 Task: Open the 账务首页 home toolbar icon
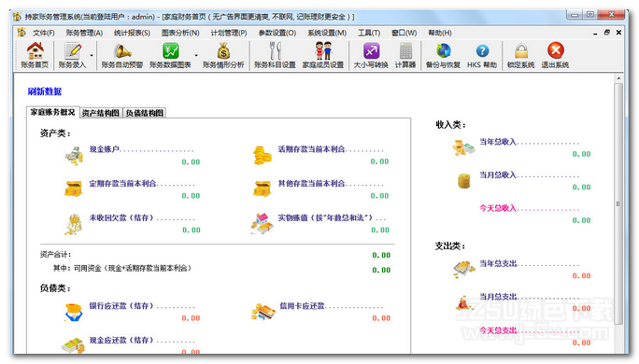(35, 55)
